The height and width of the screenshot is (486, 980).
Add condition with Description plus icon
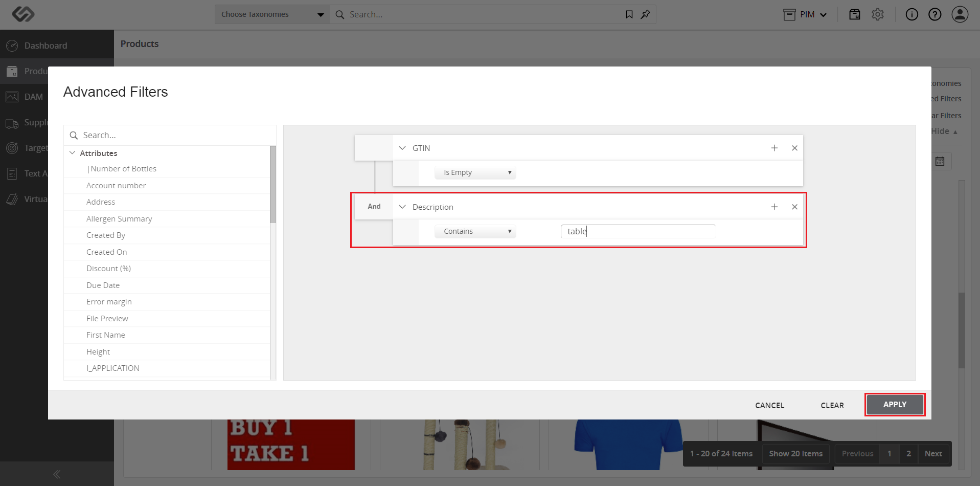coord(774,207)
